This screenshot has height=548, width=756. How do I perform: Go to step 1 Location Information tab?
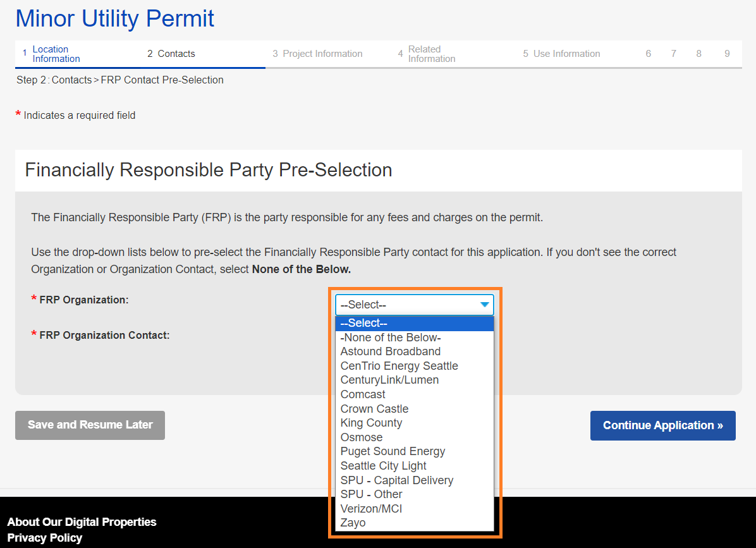tap(56, 54)
